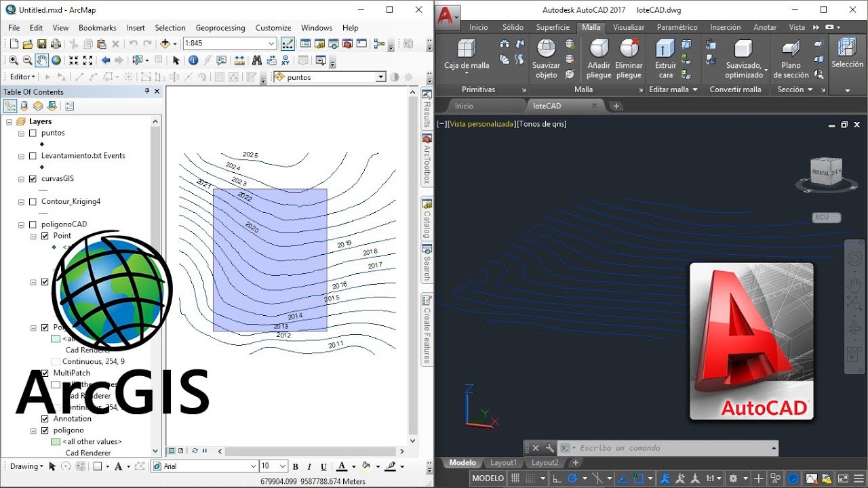Click the ArcMap Zoom Out tool
This screenshot has width=868, height=488.
[28, 60]
